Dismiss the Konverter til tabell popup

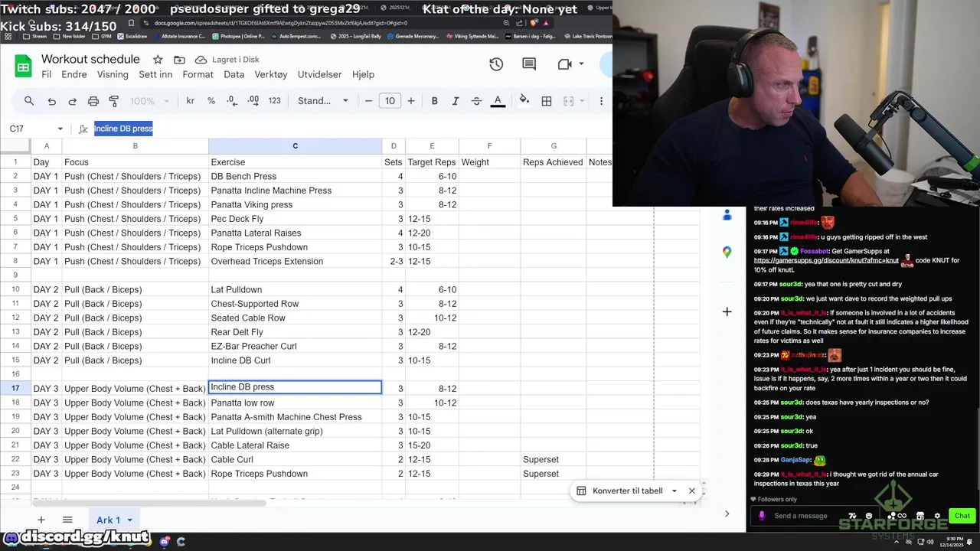pos(692,491)
